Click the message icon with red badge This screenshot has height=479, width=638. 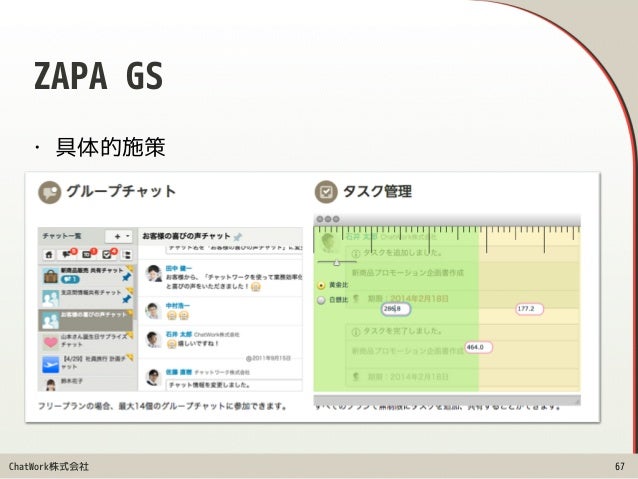tap(87, 254)
